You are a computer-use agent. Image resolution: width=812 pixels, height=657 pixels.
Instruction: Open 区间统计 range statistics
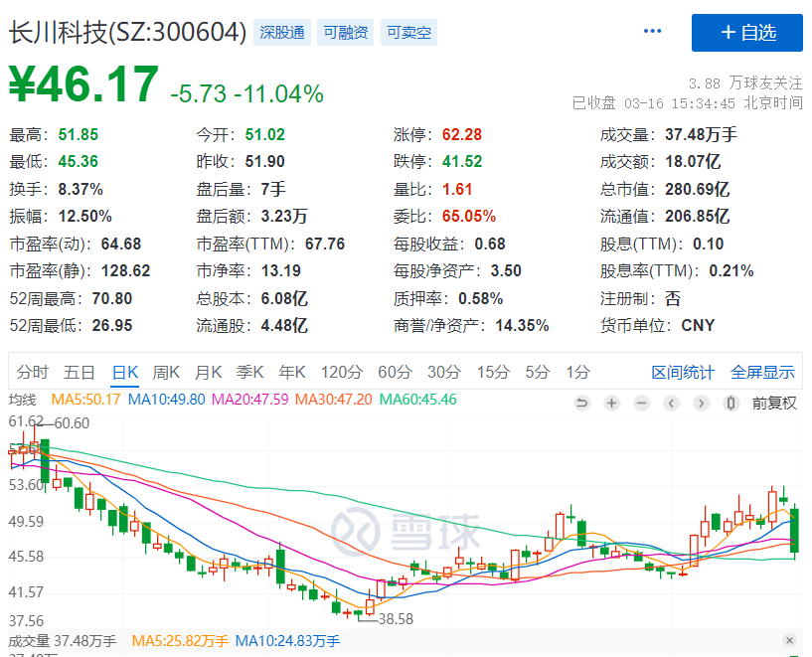(683, 372)
